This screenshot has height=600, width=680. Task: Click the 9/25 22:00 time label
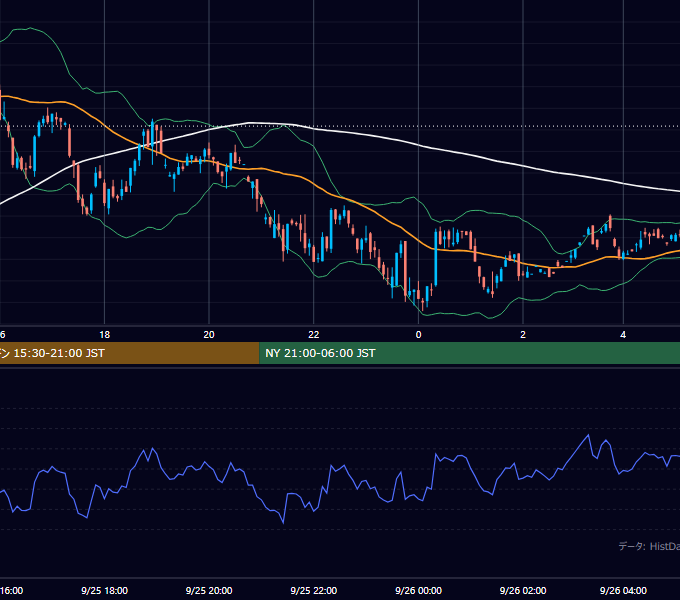tap(314, 590)
